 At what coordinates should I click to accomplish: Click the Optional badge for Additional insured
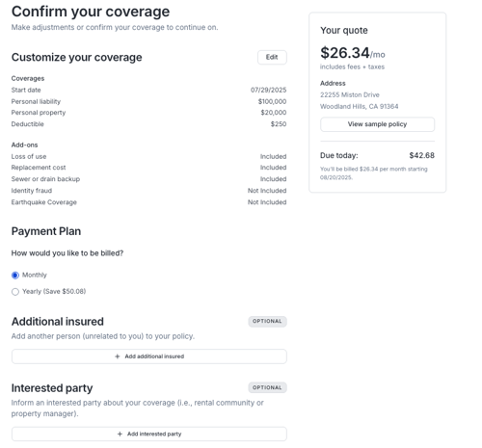(267, 322)
